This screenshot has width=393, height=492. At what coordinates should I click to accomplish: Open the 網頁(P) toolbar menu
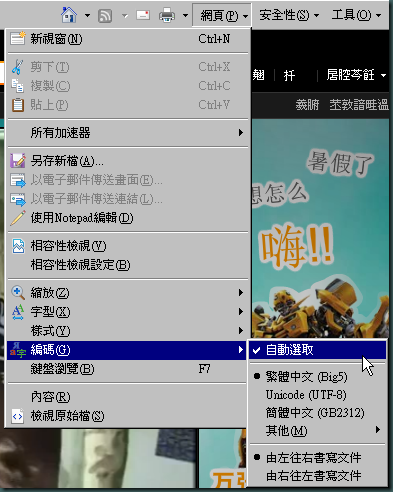[x=222, y=15]
